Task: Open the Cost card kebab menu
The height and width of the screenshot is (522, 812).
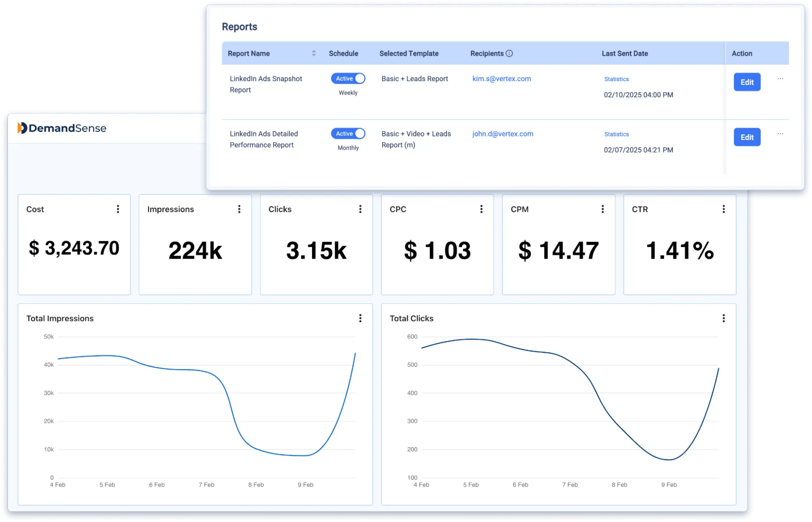Action: coord(118,209)
